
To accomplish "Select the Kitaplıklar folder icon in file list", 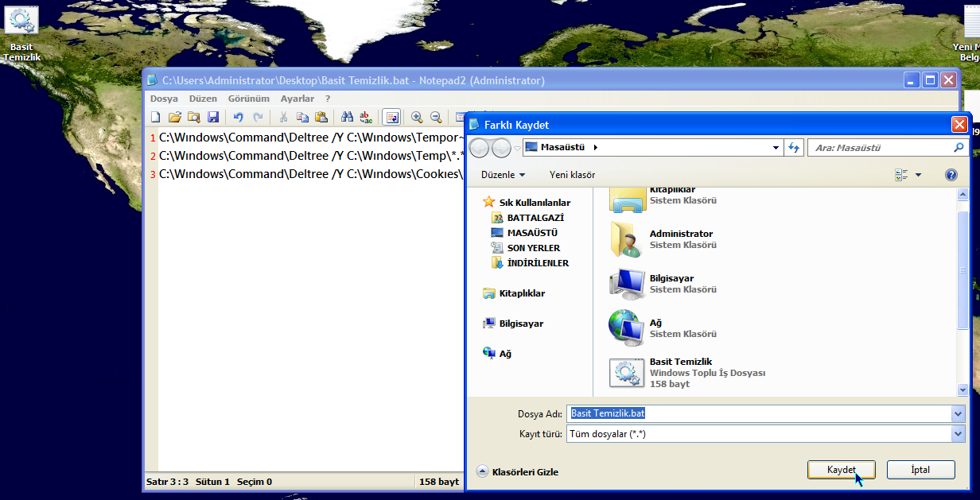I will point(626,199).
